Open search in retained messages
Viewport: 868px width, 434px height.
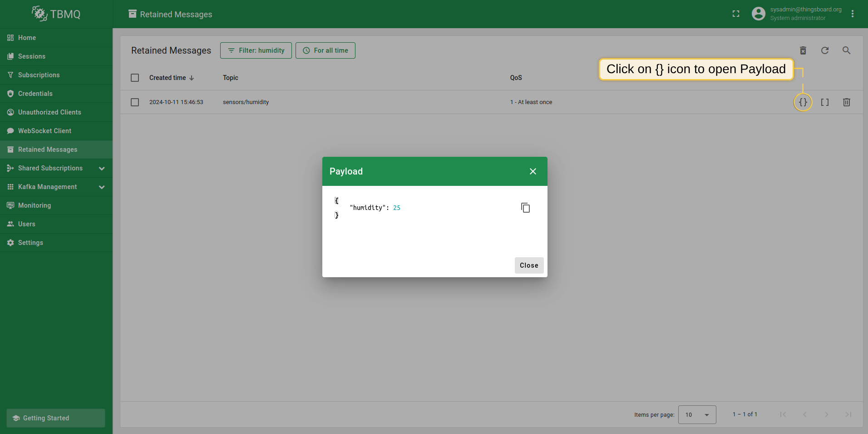846,50
